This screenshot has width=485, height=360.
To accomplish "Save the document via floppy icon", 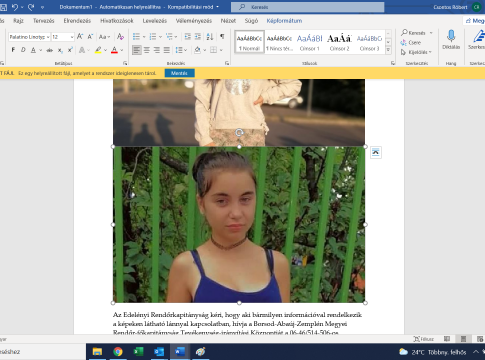I will [3, 7].
